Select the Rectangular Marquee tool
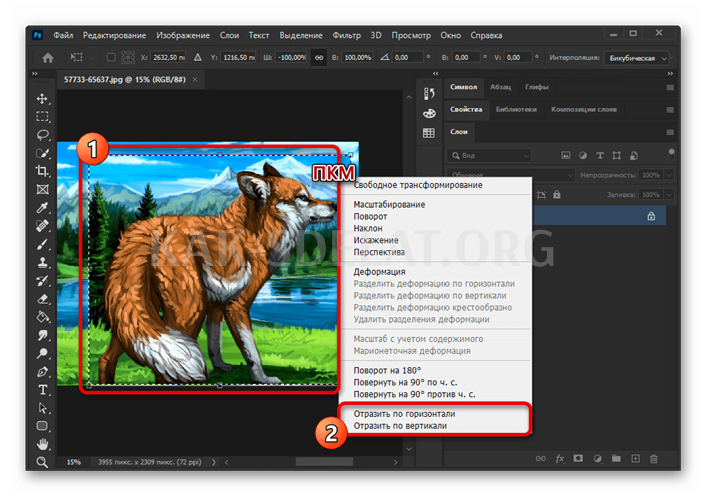This screenshot has height=496, width=706. coord(42,117)
